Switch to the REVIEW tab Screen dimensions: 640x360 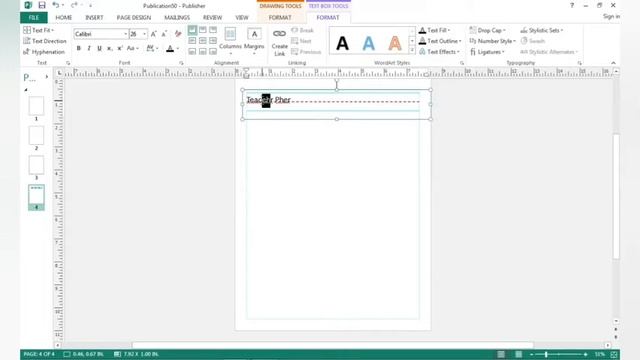(212, 18)
